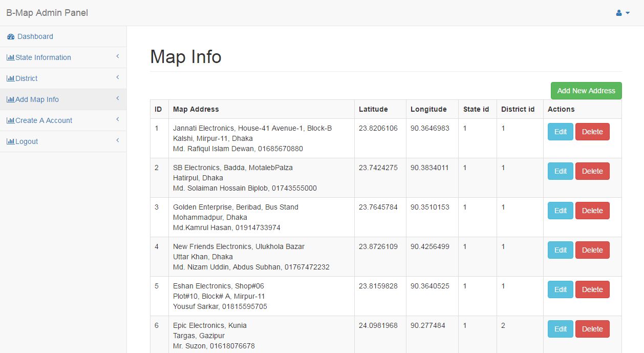Click the Longitude column header

pos(428,109)
